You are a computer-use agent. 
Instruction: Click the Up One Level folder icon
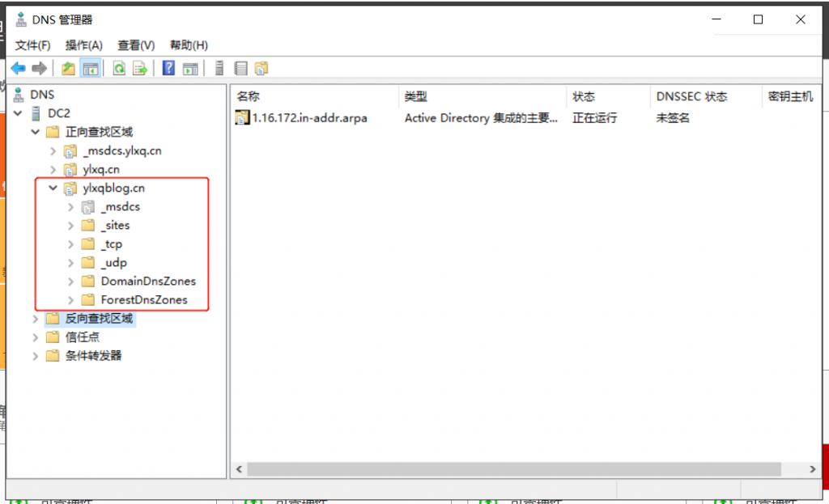coord(68,68)
